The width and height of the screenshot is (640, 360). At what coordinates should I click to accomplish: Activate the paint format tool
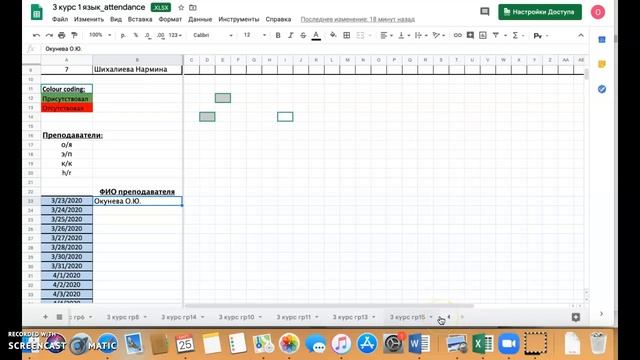[x=74, y=36]
